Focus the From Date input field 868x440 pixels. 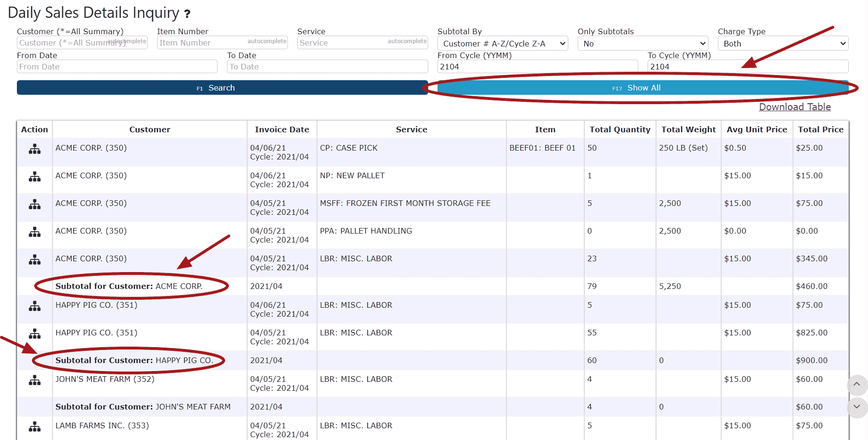(117, 67)
